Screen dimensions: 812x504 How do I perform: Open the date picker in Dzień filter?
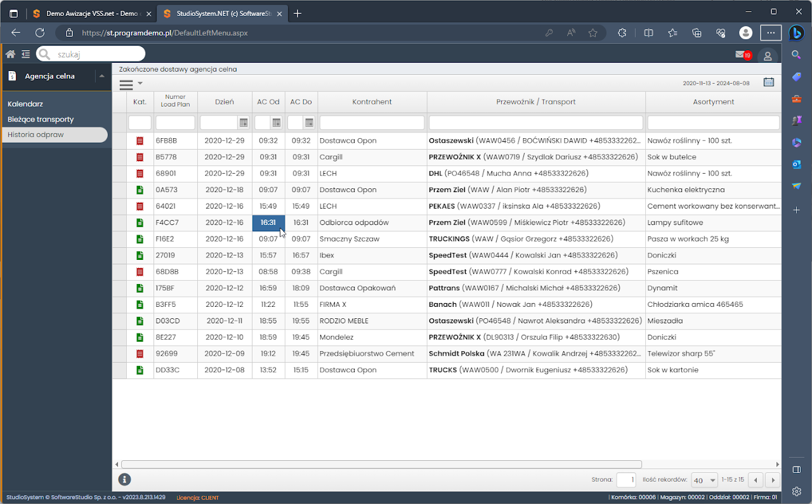244,122
